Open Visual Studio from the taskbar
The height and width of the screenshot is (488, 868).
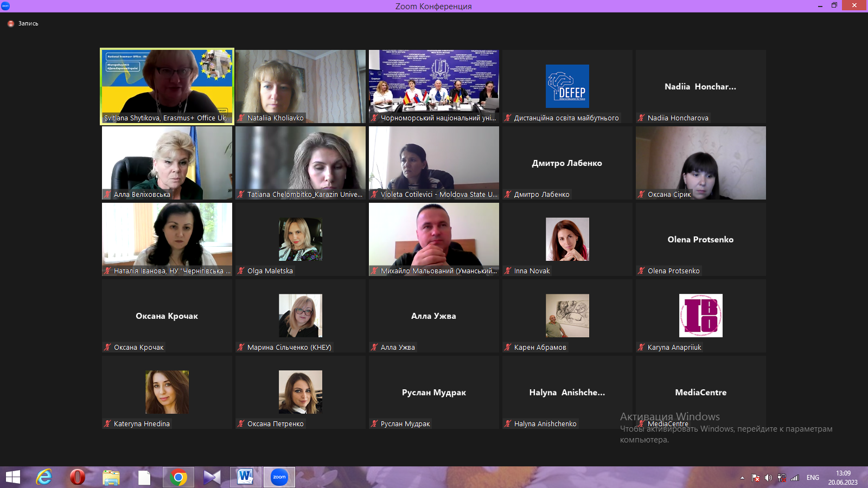tap(212, 477)
